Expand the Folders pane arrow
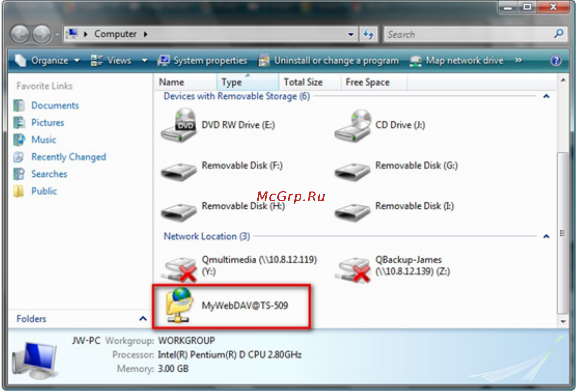This screenshot has width=578, height=392. [143, 319]
